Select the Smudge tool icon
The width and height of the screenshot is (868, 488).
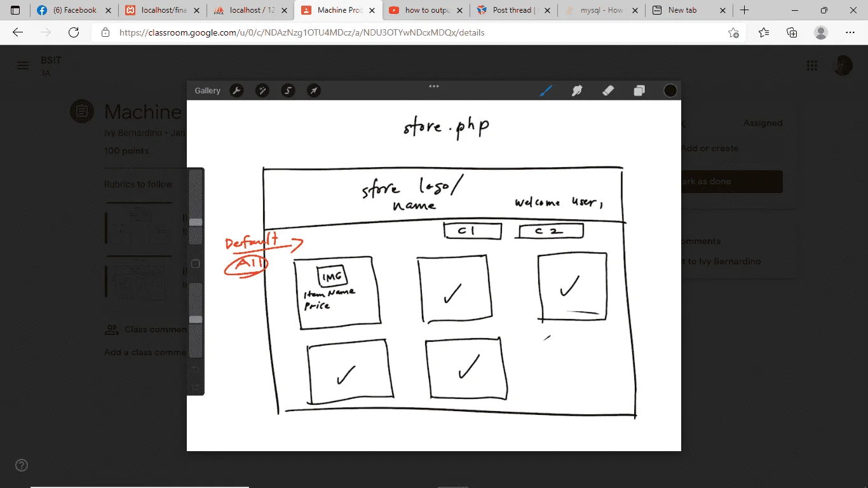coord(577,91)
